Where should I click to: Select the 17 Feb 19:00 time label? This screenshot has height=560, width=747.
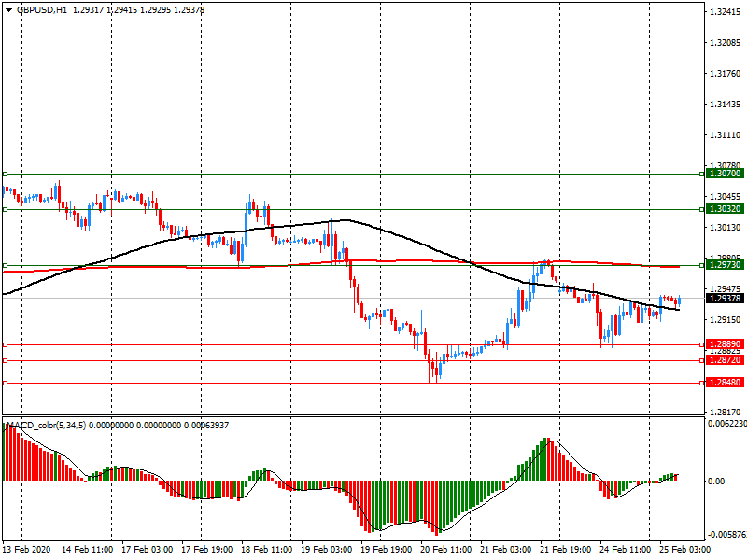click(207, 549)
